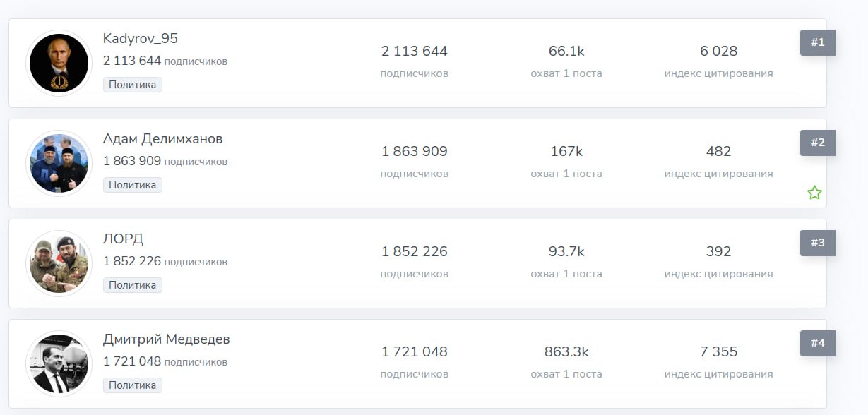Open Дмитрий Медведев channel avatar
The width and height of the screenshot is (868, 415).
59,364
